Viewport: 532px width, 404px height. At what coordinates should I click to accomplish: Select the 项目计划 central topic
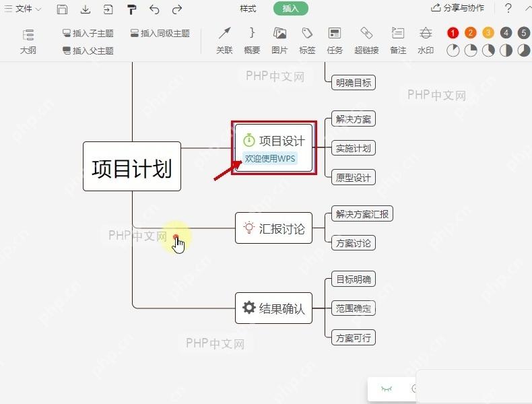click(x=132, y=166)
